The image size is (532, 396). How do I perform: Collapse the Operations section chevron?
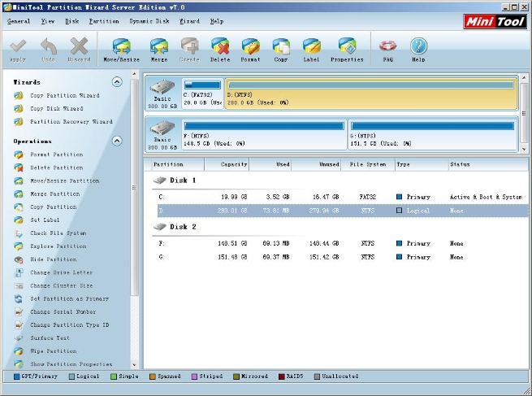tap(117, 141)
